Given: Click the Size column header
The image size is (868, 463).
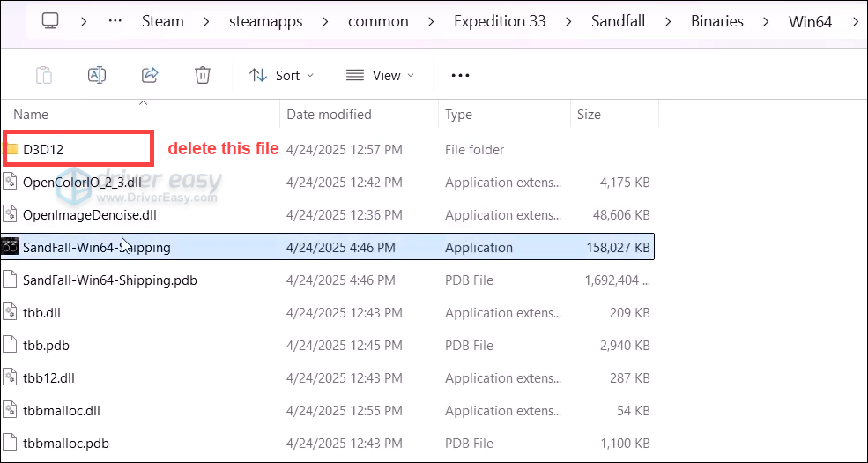Looking at the screenshot, I should click(589, 115).
